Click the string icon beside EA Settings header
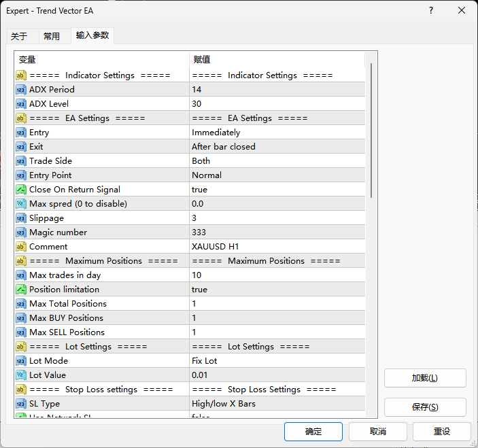 [21, 118]
